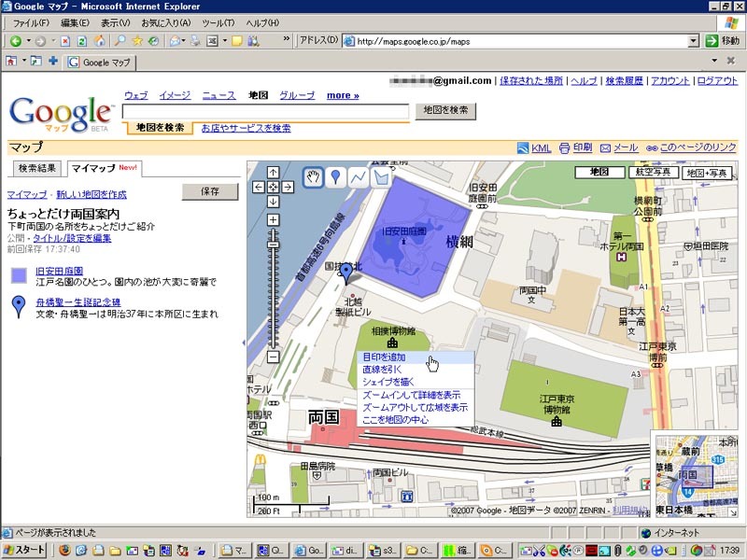Click お店やサービスを検索 link
Image resolution: width=747 pixels, height=560 pixels.
click(246, 128)
